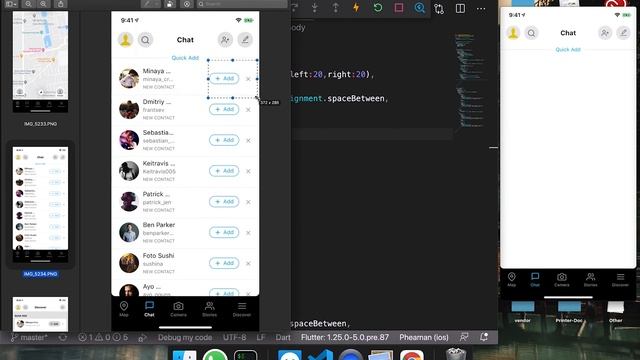Click the Add button beside Dmitriy
Viewport: 640px width, 360px height.
[x=224, y=109]
